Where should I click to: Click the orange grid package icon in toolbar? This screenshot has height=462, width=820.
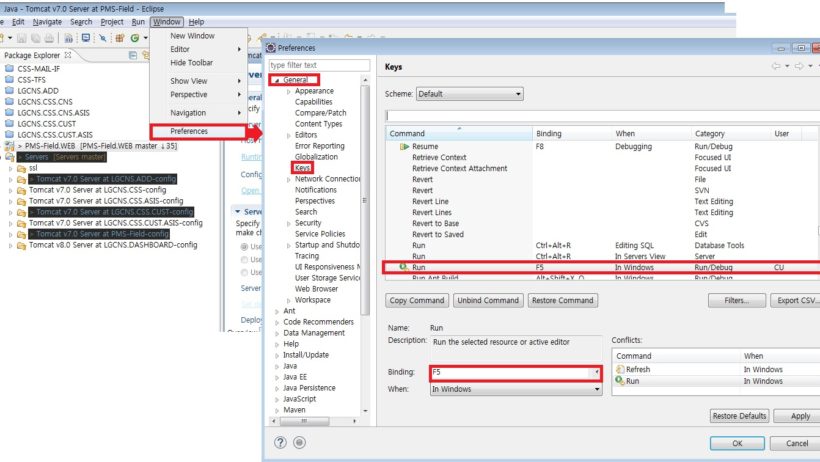click(120, 38)
